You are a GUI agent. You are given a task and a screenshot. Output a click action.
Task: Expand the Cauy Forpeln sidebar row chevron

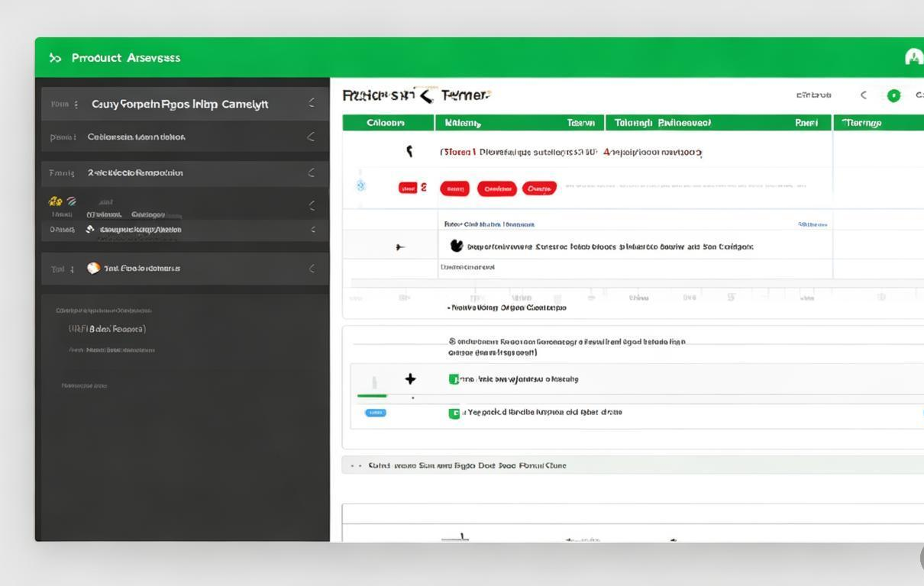tap(311, 103)
